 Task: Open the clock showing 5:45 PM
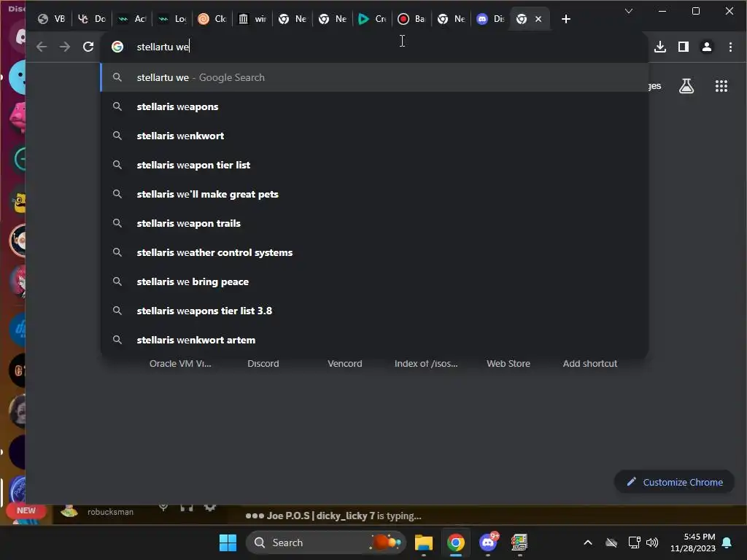tap(693, 542)
